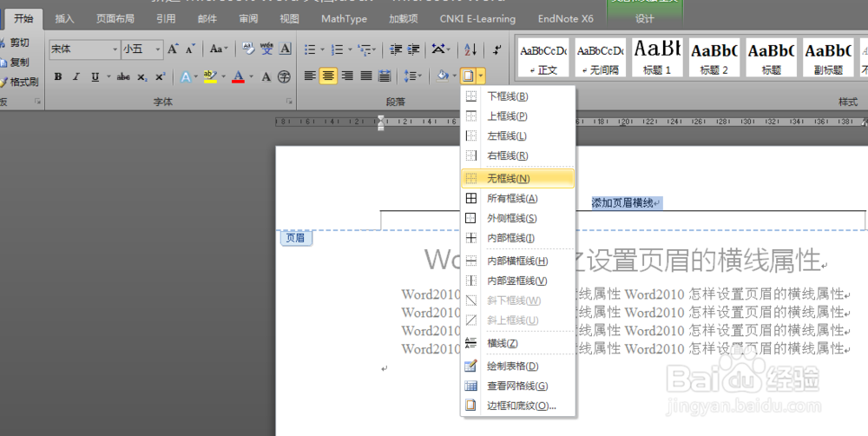Screen dimensions: 868x436
Task: Click the Bullets list icon
Action: click(x=310, y=50)
